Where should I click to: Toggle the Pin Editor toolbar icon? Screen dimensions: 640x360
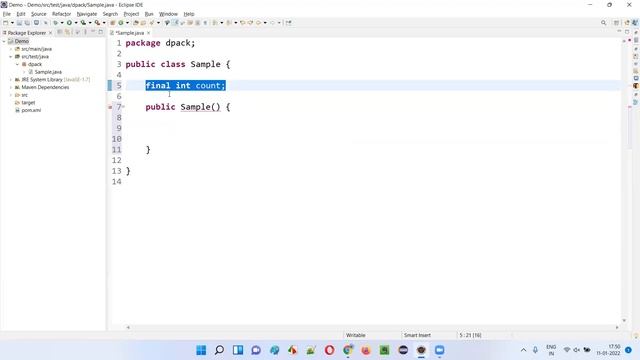click(289, 23)
